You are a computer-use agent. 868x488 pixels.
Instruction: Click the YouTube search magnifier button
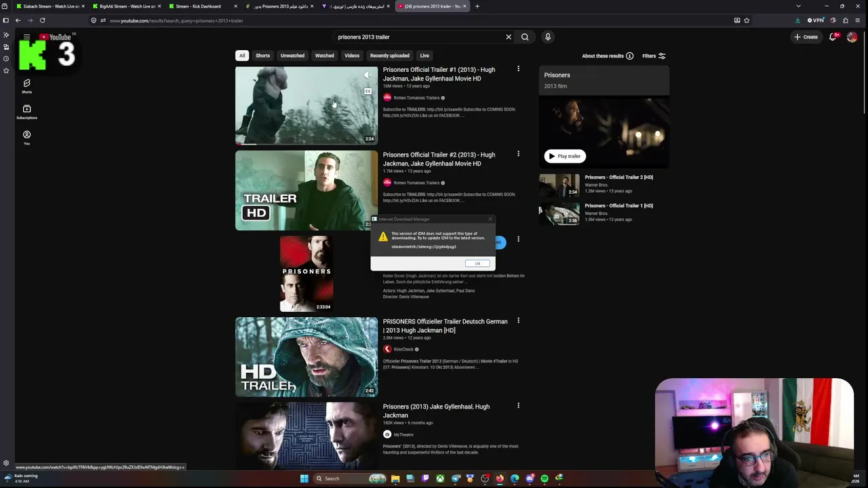525,37
